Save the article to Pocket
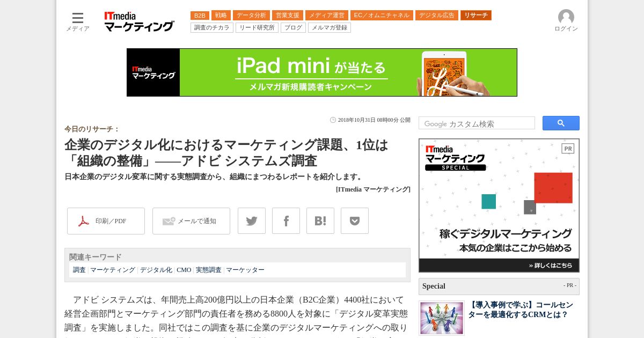644x338 pixels. tap(355, 221)
